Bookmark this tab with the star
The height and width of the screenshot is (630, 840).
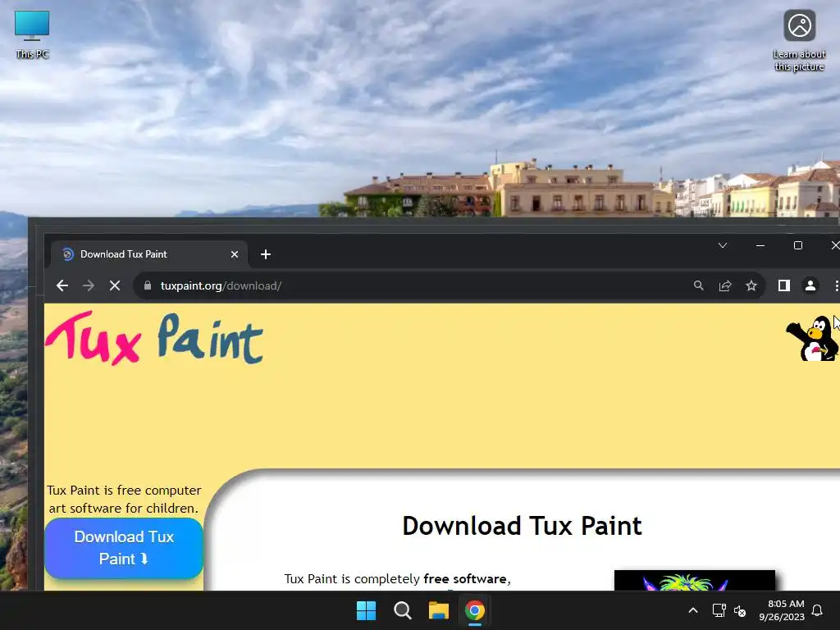coord(751,285)
